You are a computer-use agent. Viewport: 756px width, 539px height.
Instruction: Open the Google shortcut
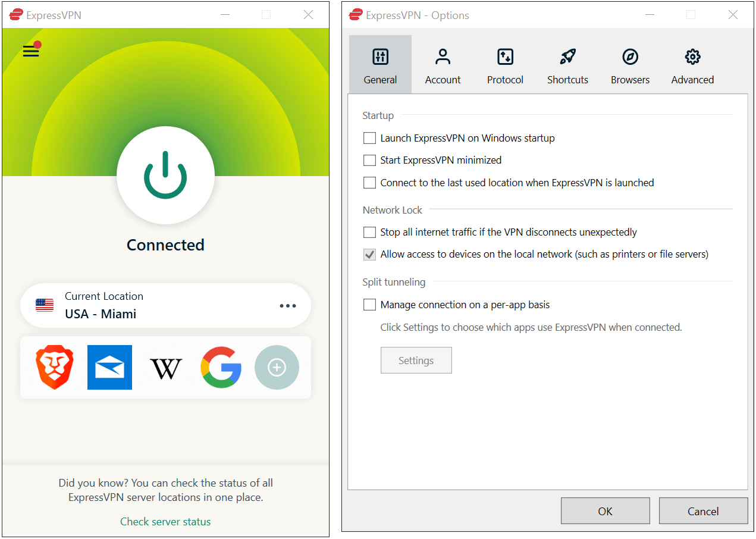coord(221,368)
